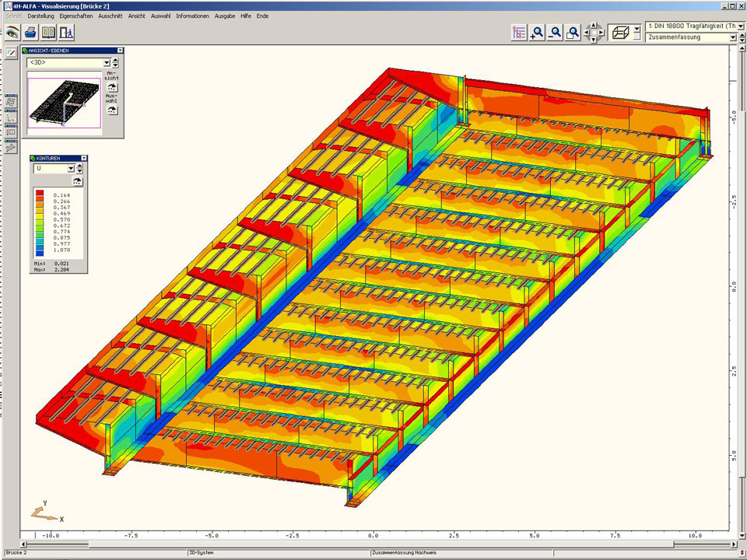Open the Informationen menu
Image resolution: width=747 pixels, height=560 pixels.
(192, 16)
